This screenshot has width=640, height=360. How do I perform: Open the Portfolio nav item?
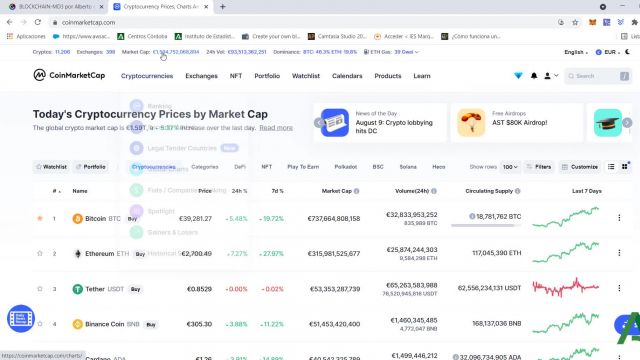[x=267, y=76]
